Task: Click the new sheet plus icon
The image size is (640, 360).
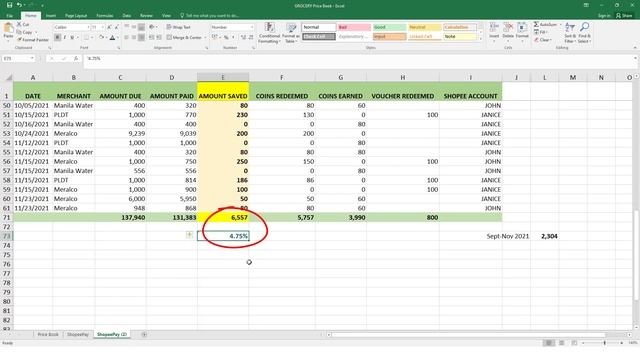Action: tap(144, 334)
